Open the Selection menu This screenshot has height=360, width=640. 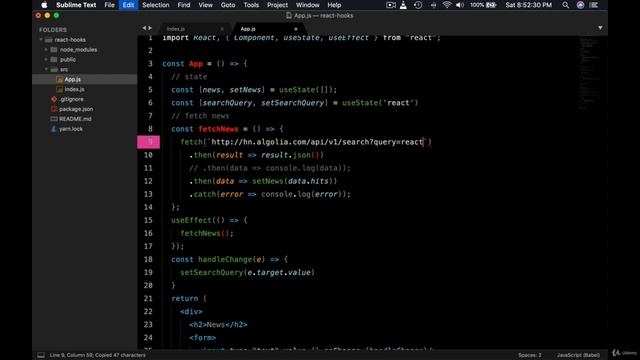(156, 5)
